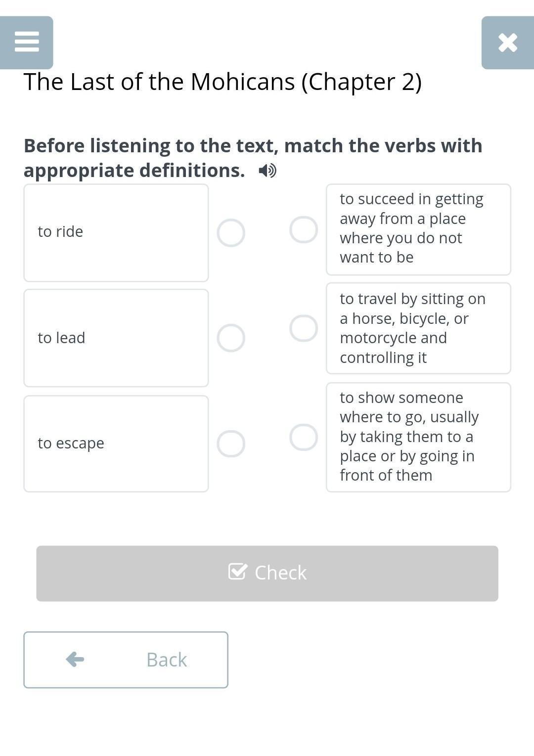Tap the 'to show someone where to go' card
Screen dimensions: 534x756
pyautogui.click(x=418, y=437)
